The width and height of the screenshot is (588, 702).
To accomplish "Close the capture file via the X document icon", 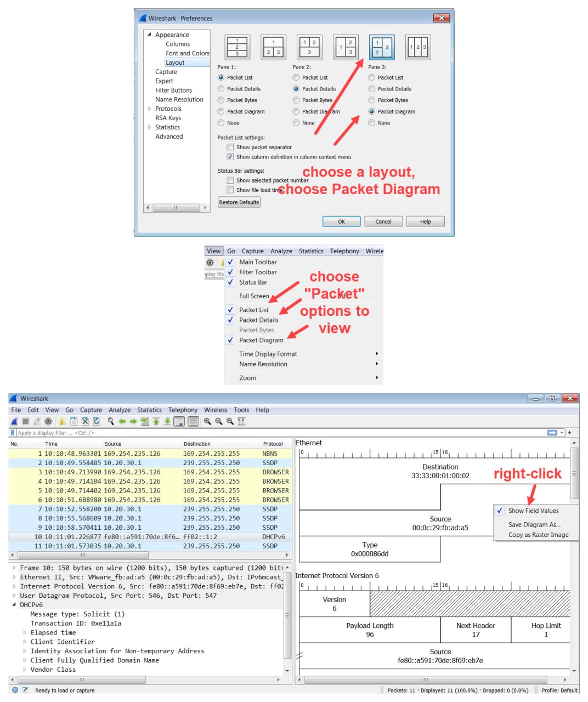I will [85, 421].
